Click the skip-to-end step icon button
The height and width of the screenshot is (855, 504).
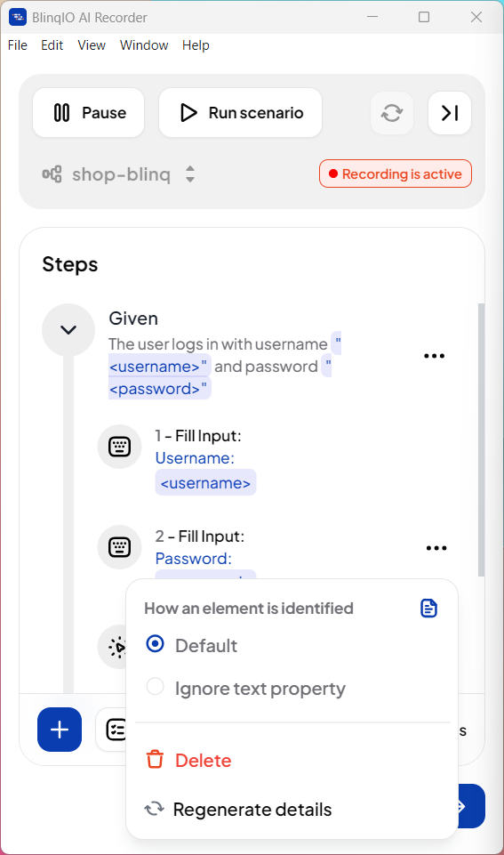450,113
